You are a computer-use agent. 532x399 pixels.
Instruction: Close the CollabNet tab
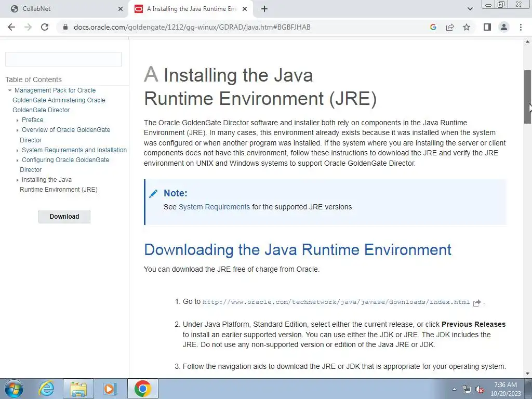[x=121, y=9]
